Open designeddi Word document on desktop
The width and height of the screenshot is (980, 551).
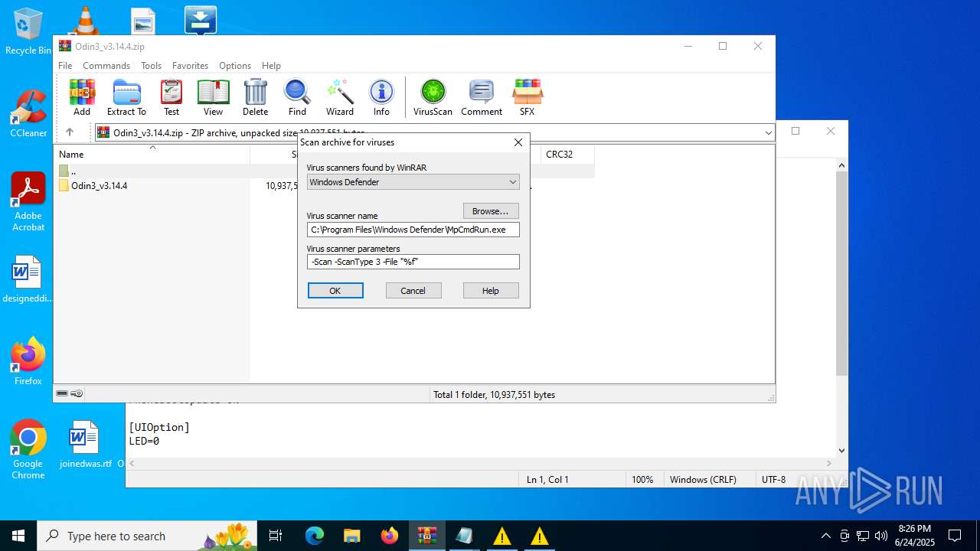coord(26,279)
